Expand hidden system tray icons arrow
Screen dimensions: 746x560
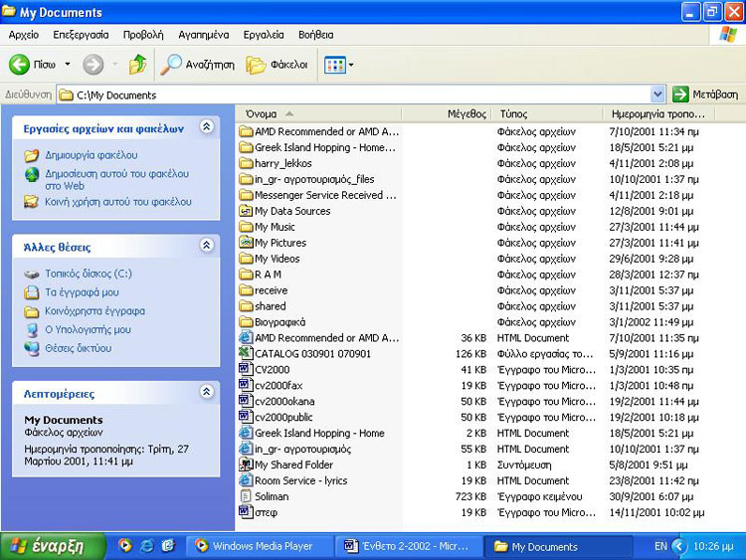click(x=679, y=546)
